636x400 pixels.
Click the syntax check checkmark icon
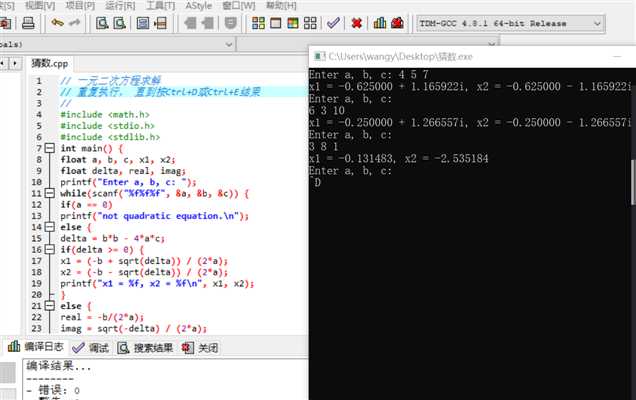pyautogui.click(x=333, y=23)
